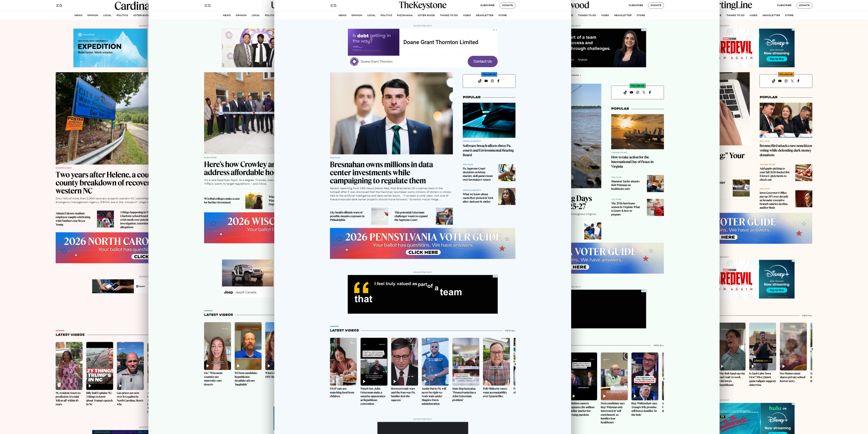Open the Cardinal site Opinion menu item

pos(93,15)
